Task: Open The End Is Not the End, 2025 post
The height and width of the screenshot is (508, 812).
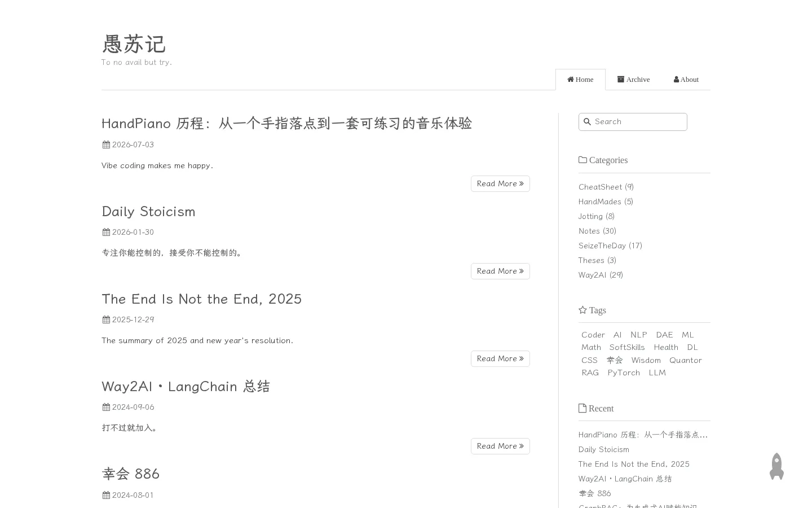Action: pyautogui.click(x=201, y=299)
